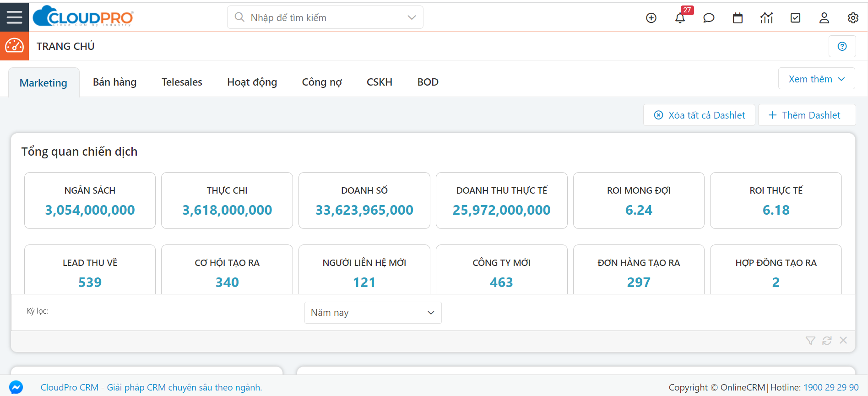The height and width of the screenshot is (396, 868).
Task: Click the NGÂN SÁCH value 3,054,000,000
Action: [90, 210]
